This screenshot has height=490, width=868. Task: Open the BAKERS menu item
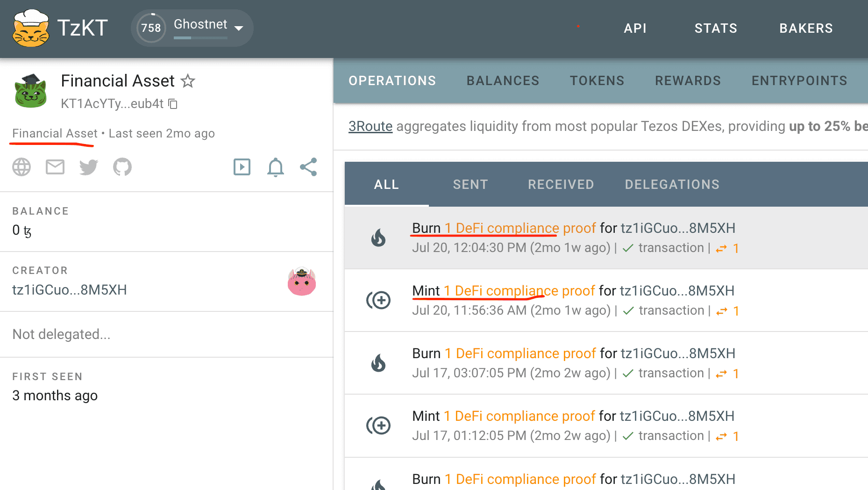click(x=806, y=28)
